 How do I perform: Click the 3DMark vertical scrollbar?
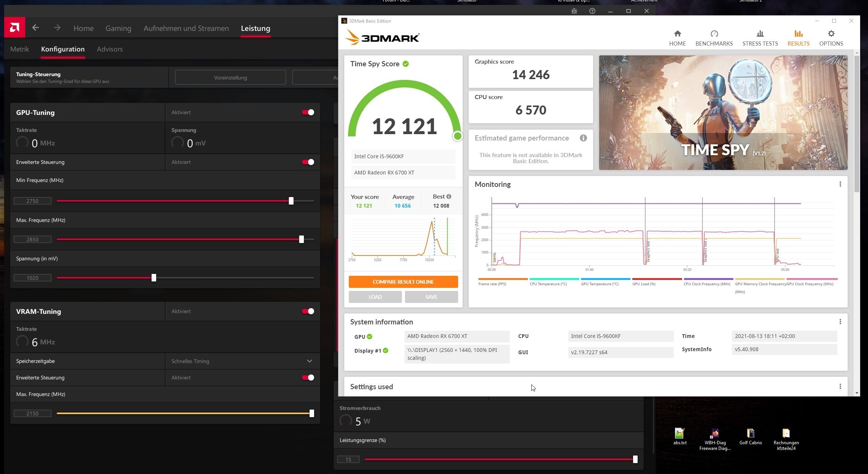click(857, 124)
